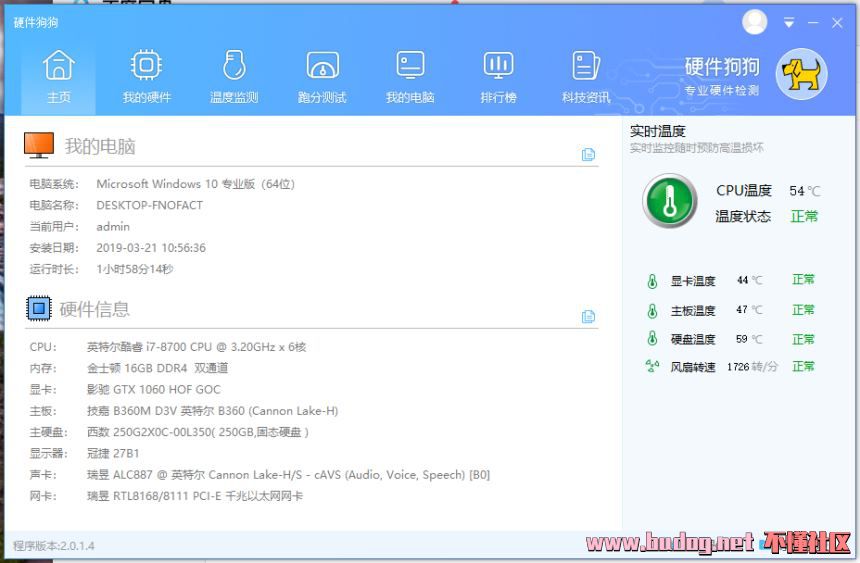Click the yellow dog logo icon

point(801,74)
